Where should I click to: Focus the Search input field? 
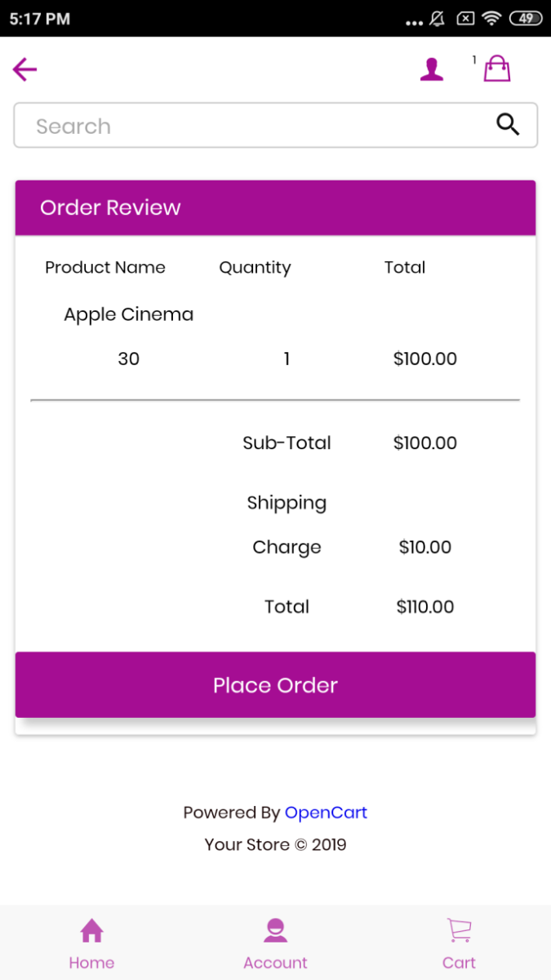coord(275,125)
